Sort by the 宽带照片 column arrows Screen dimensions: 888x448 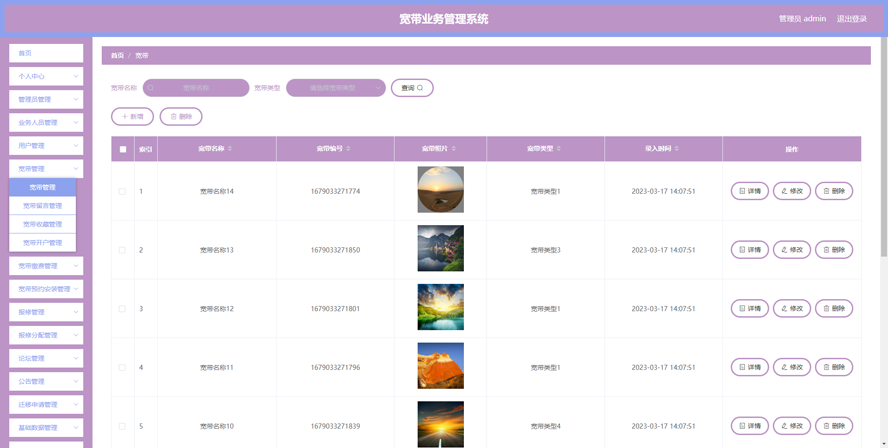coord(454,149)
